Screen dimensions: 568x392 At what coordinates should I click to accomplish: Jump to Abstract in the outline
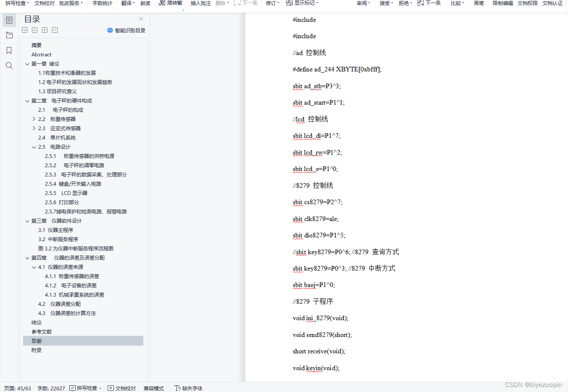42,55
